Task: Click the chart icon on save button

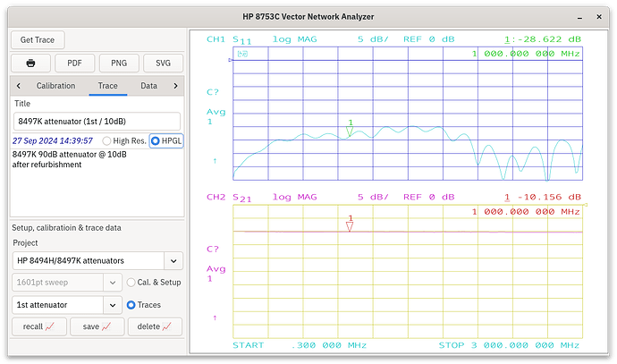Action: tap(106, 326)
